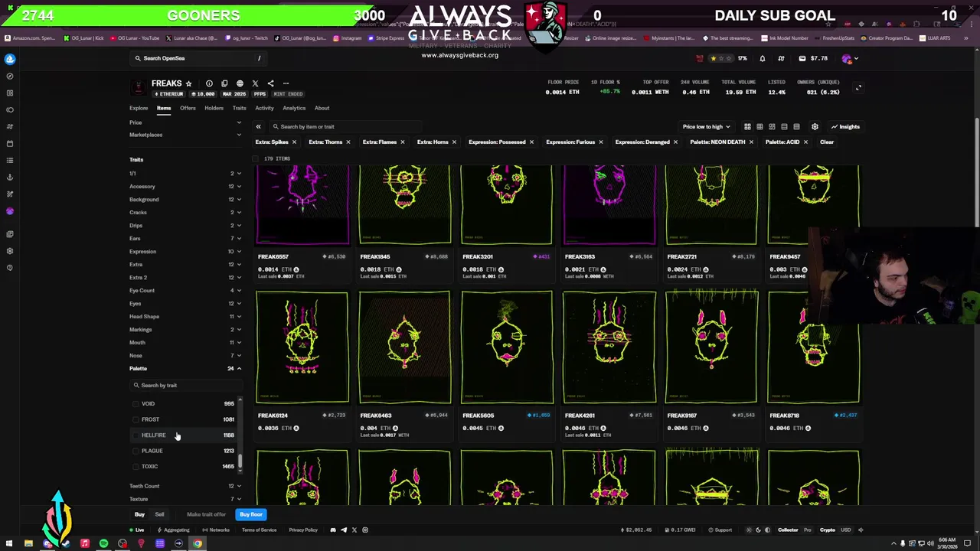
Task: Open the Price low to high sort dropdown
Action: [x=707, y=126]
